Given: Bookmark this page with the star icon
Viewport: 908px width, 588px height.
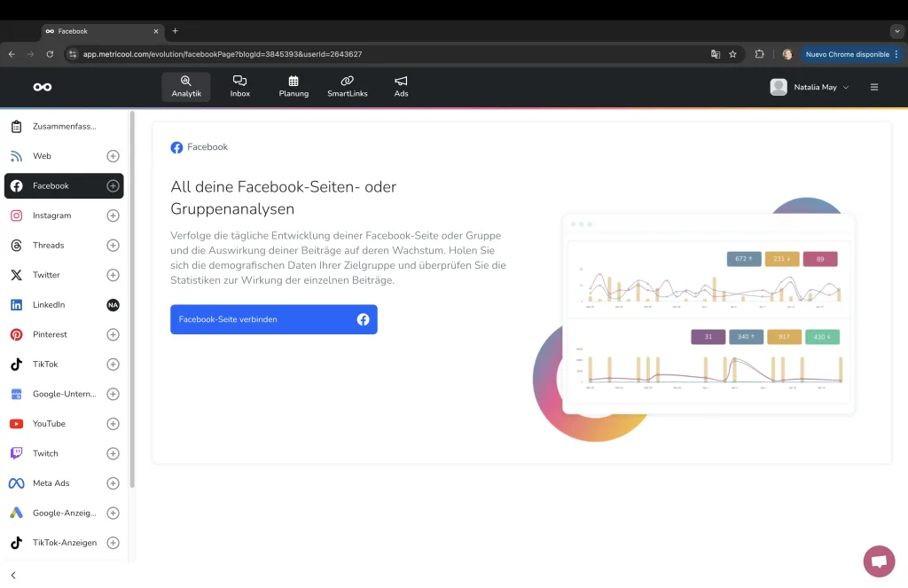Looking at the screenshot, I should click(x=732, y=54).
